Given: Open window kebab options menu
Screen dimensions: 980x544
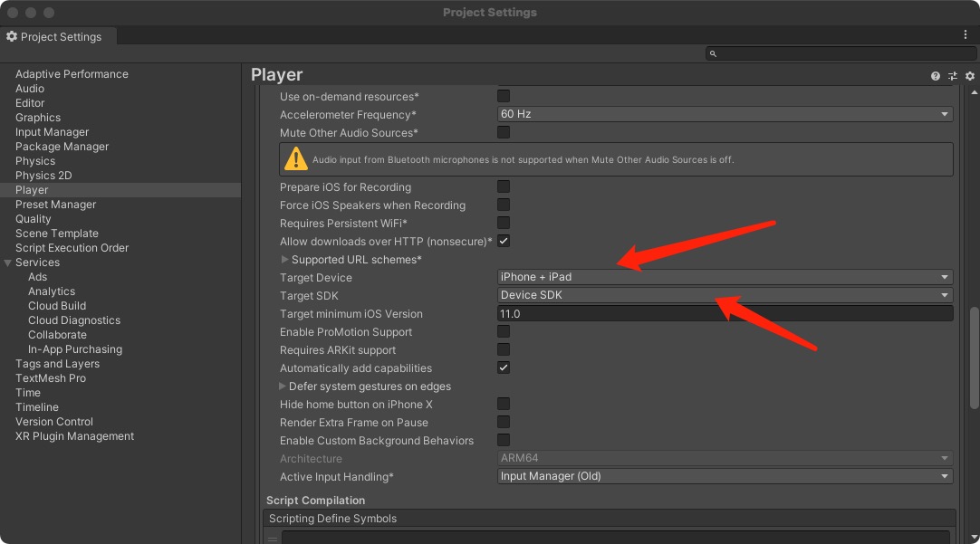Looking at the screenshot, I should tap(966, 35).
